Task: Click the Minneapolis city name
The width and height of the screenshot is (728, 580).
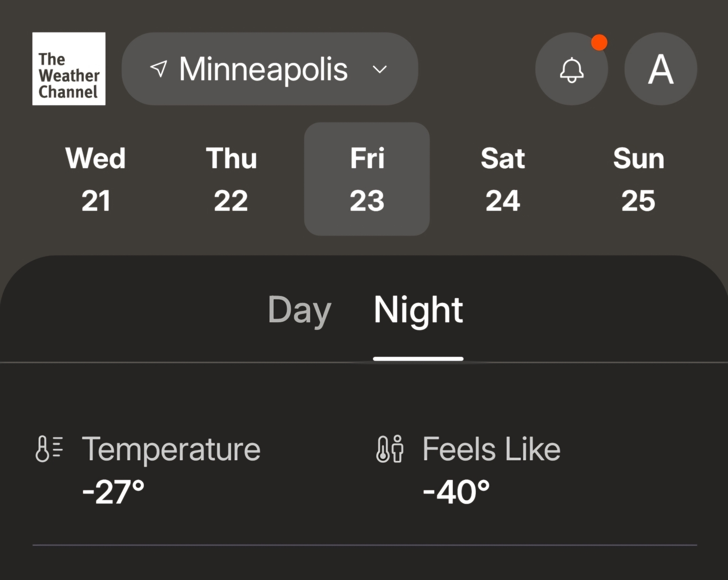Action: tap(263, 69)
